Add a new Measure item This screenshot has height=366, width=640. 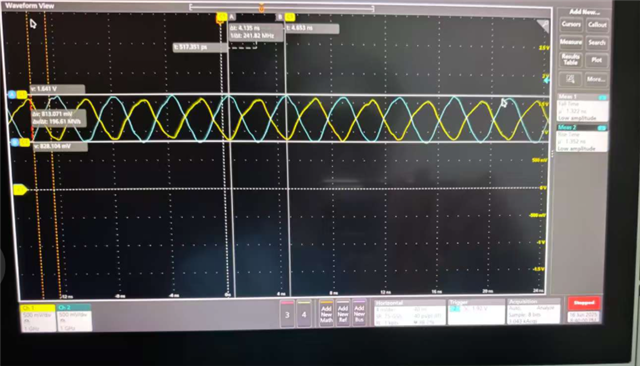(571, 42)
